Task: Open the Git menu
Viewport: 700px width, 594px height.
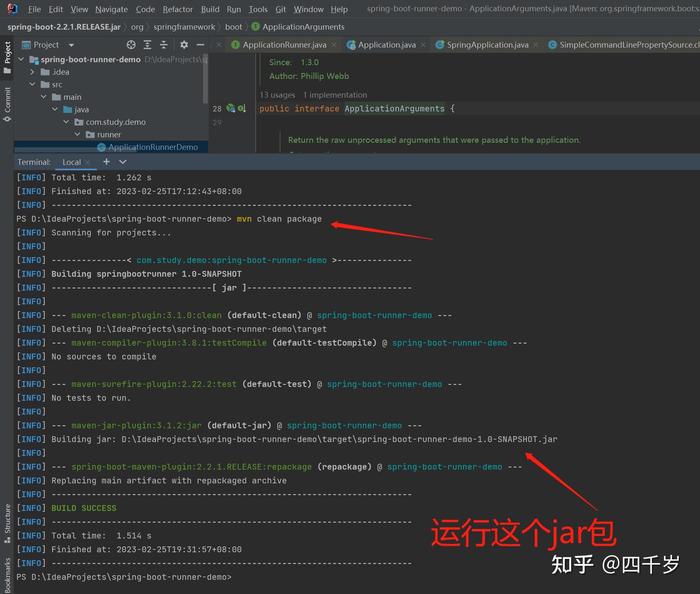Action: click(281, 9)
